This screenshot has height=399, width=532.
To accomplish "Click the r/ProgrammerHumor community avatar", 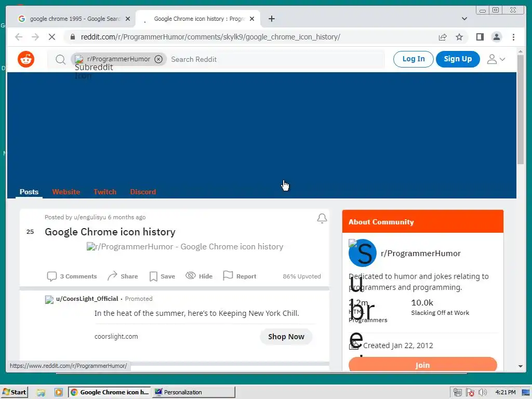I will coord(362,253).
